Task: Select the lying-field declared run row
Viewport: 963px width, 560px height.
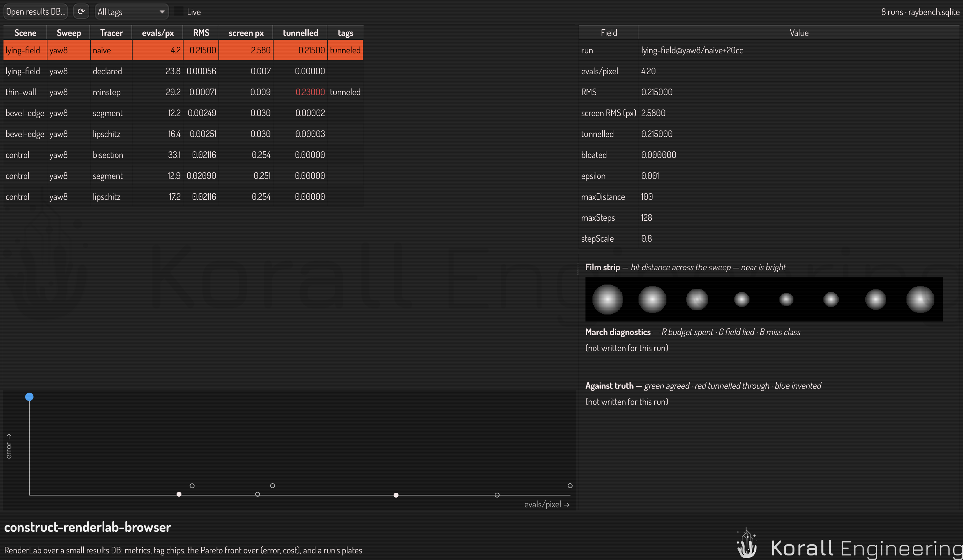Action: click(183, 71)
